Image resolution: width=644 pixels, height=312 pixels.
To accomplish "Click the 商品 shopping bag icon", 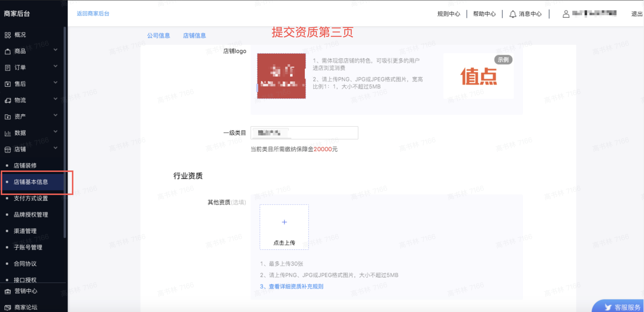I will click(x=8, y=52).
